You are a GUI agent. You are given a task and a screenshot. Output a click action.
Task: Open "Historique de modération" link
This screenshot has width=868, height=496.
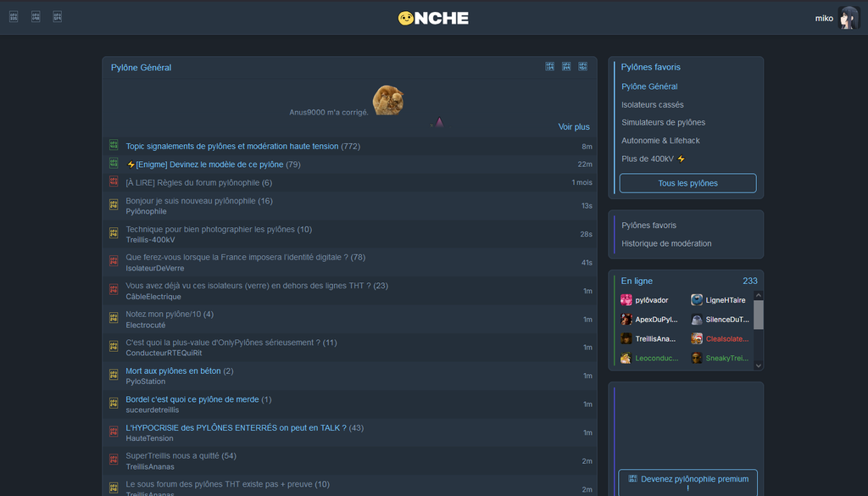click(666, 243)
